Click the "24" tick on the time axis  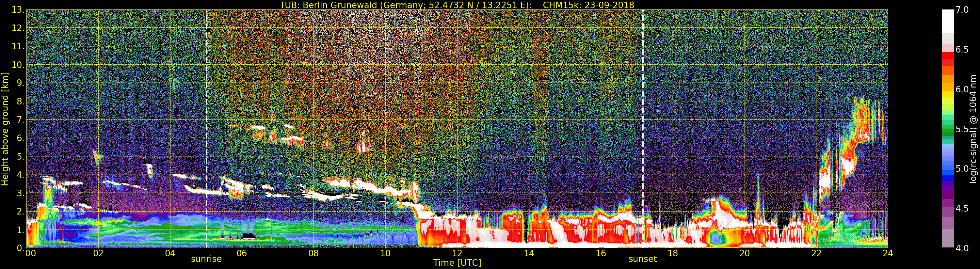[888, 253]
